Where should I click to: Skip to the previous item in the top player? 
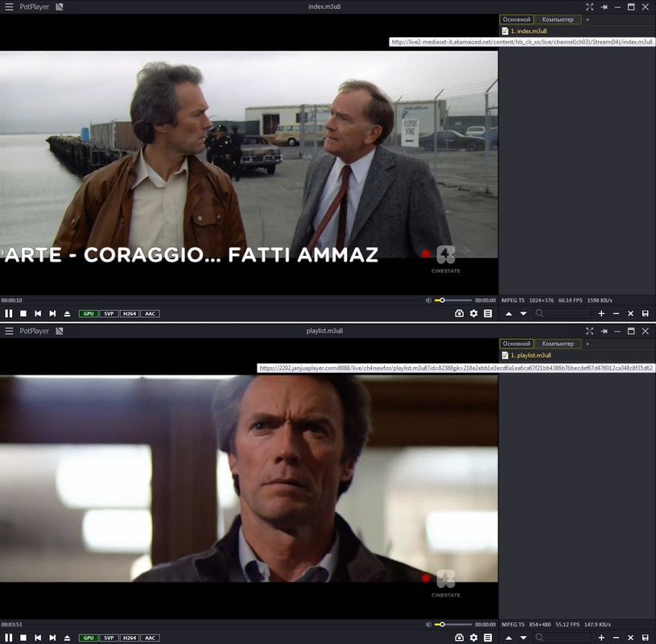click(38, 313)
